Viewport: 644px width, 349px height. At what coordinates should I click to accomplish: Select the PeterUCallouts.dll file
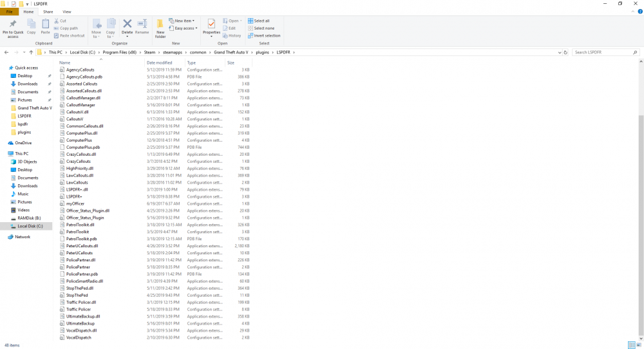coord(82,246)
